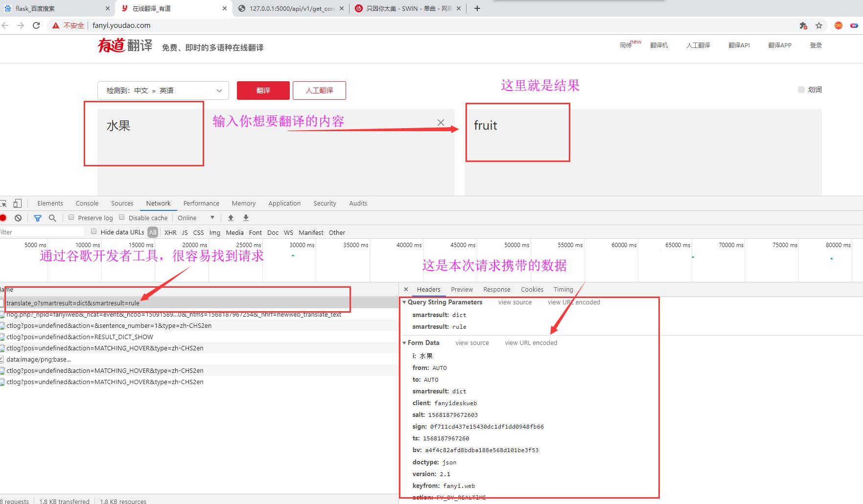The image size is (863, 504).
Task: Clear the network log
Action: click(18, 218)
